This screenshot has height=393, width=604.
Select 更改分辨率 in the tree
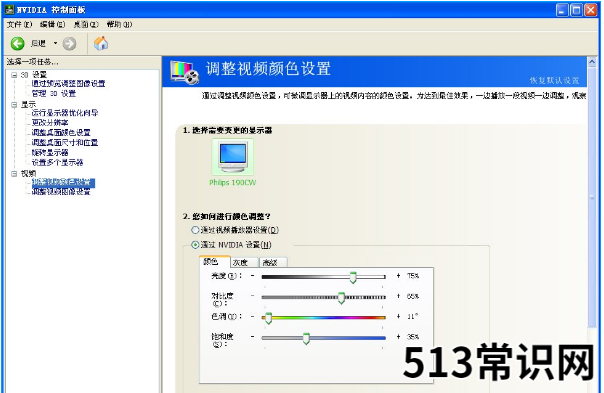click(x=50, y=123)
